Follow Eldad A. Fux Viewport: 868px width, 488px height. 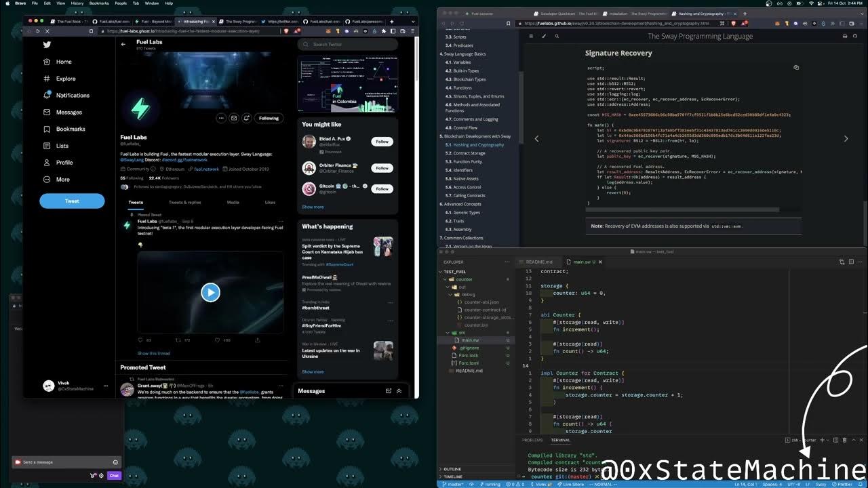point(382,142)
